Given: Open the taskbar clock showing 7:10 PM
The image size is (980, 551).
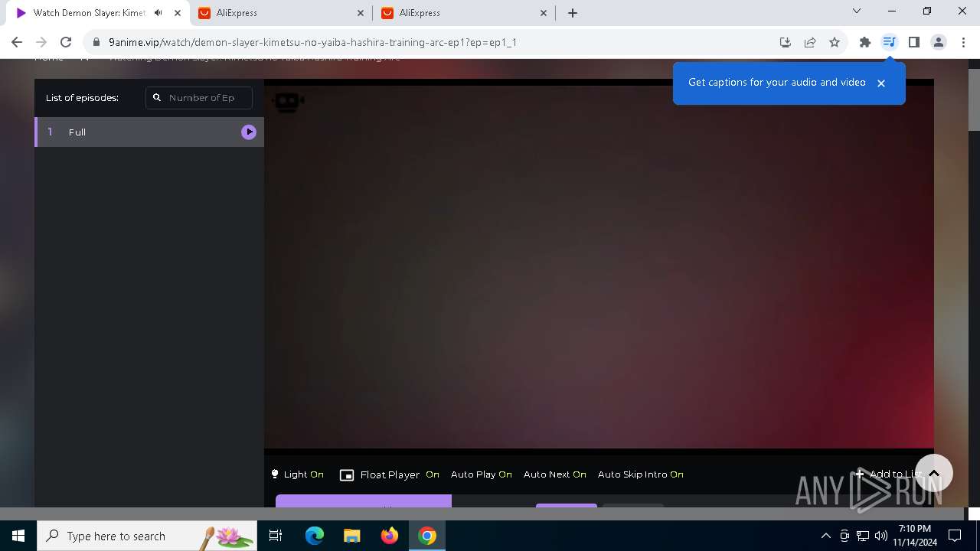Looking at the screenshot, I should coord(914,536).
